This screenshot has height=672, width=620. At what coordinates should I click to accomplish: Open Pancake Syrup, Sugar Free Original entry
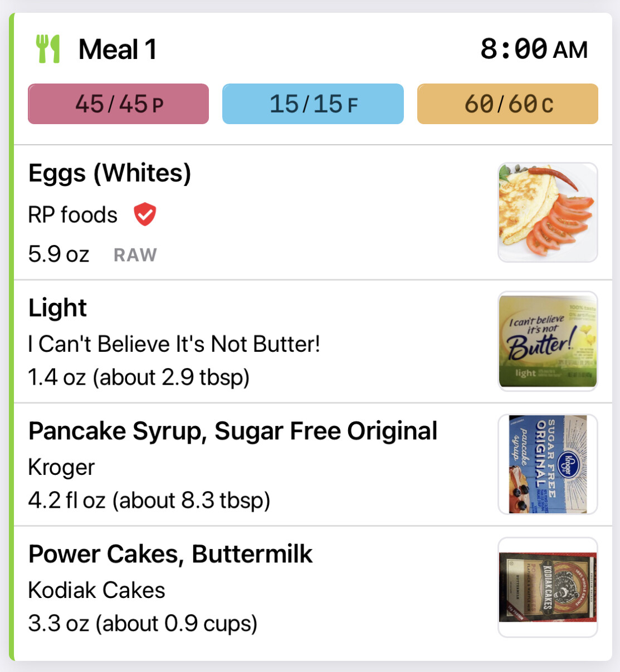[233, 431]
